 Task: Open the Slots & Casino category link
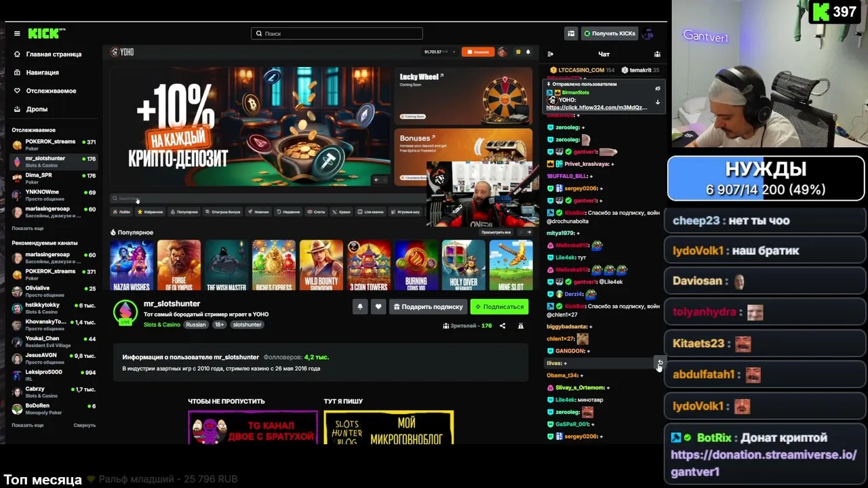click(x=162, y=325)
